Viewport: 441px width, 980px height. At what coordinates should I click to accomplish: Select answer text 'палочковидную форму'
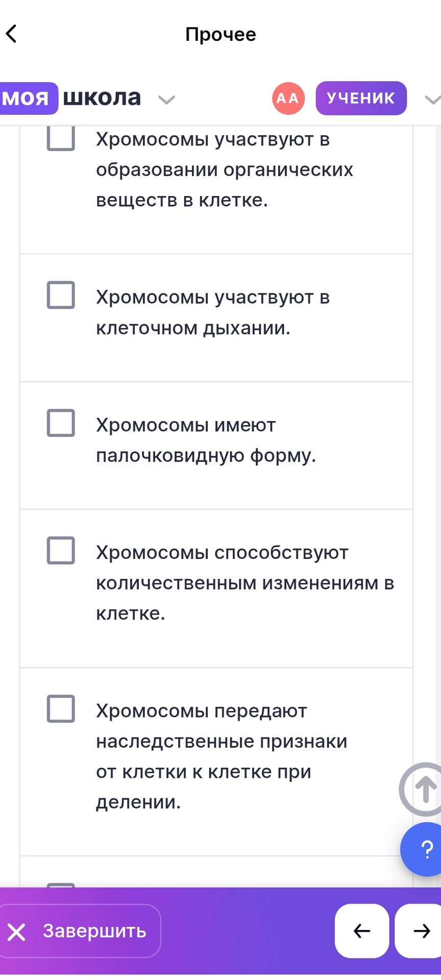pos(206,455)
